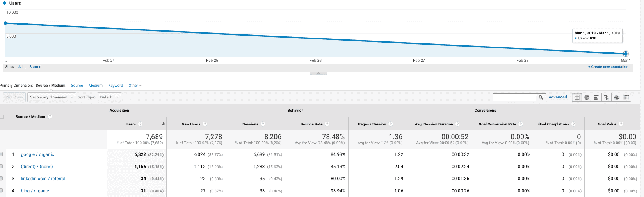Switch to the Percentage pie chart view
This screenshot has height=197, width=644.
click(587, 97)
